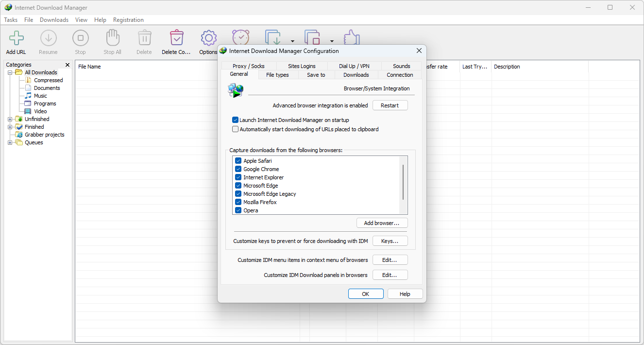Click the Keys... button
The width and height of the screenshot is (644, 345).
coord(390,241)
